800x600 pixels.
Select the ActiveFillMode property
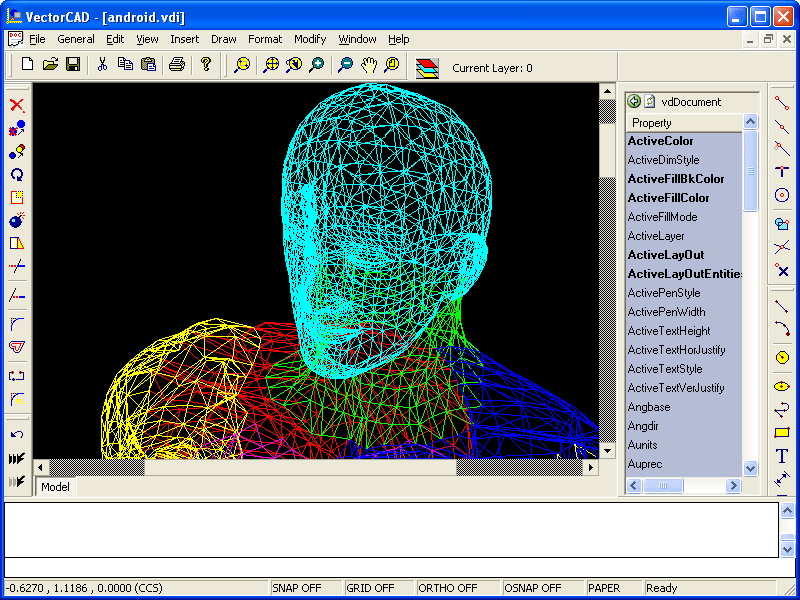[x=684, y=217]
